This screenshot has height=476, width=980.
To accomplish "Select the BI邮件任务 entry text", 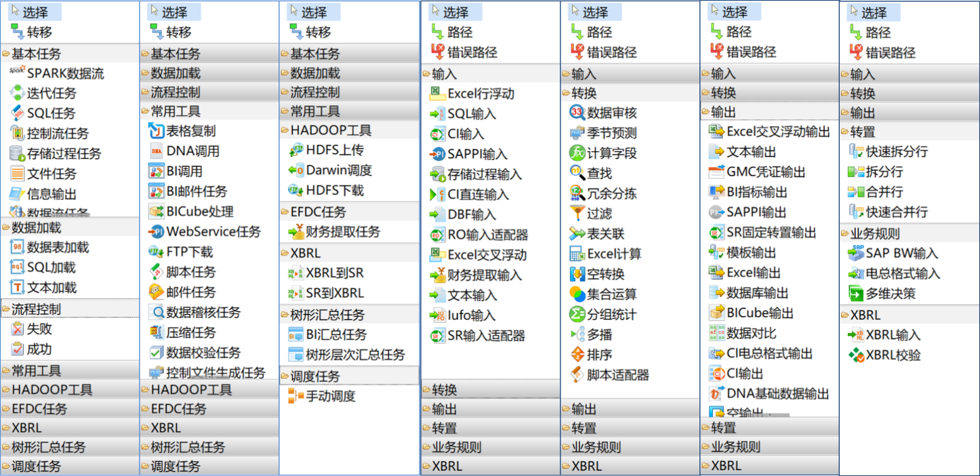I will pos(197,191).
